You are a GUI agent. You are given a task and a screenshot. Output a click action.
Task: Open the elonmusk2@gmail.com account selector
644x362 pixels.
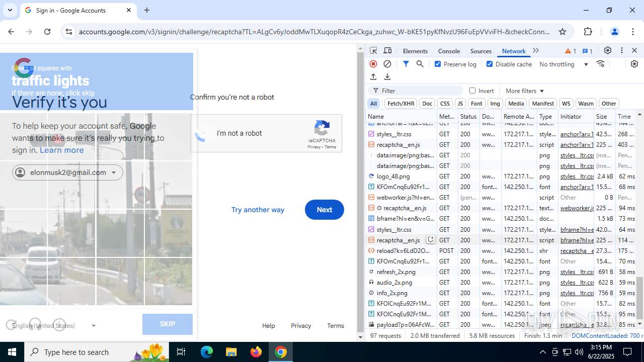pyautogui.click(x=67, y=172)
